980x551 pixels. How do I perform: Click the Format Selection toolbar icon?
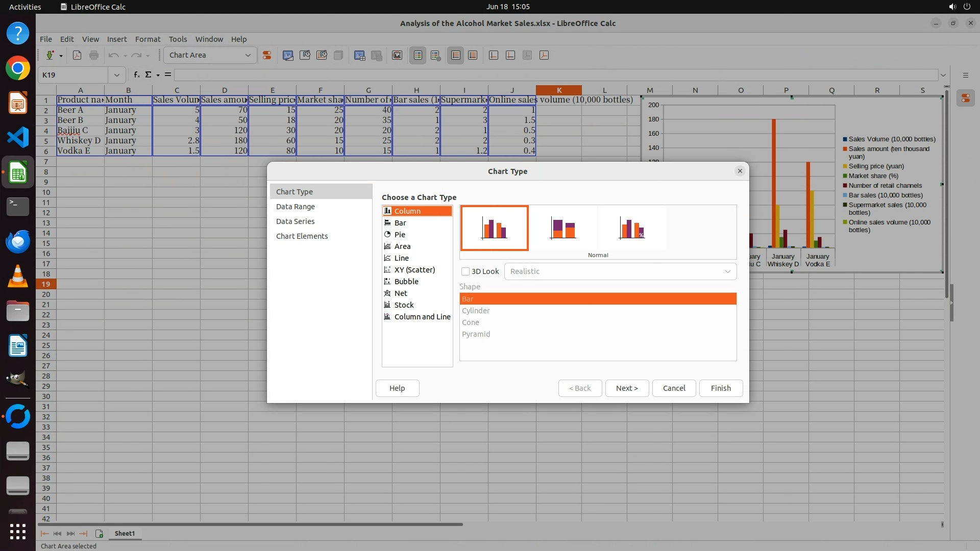click(x=267, y=55)
